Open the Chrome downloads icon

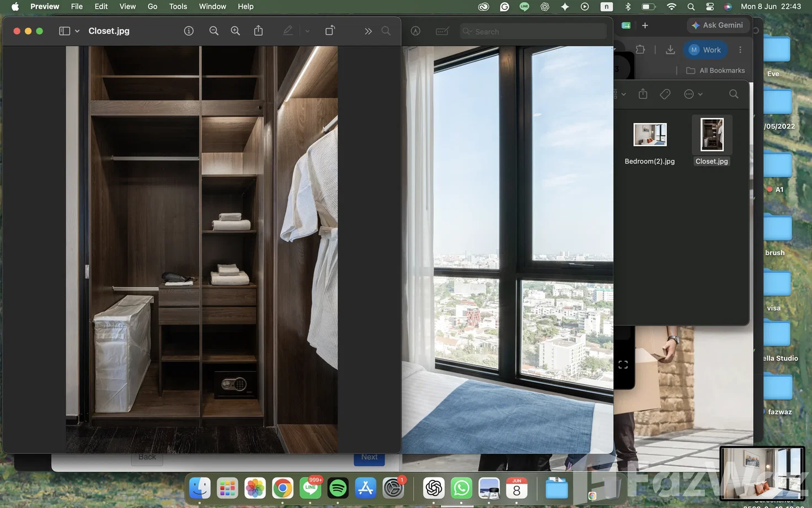(670, 50)
